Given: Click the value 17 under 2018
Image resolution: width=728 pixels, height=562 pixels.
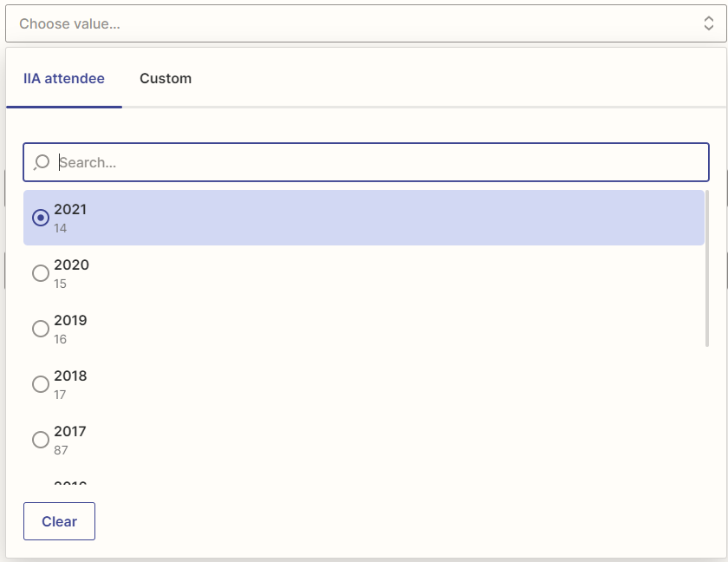Looking at the screenshot, I should (x=61, y=395).
